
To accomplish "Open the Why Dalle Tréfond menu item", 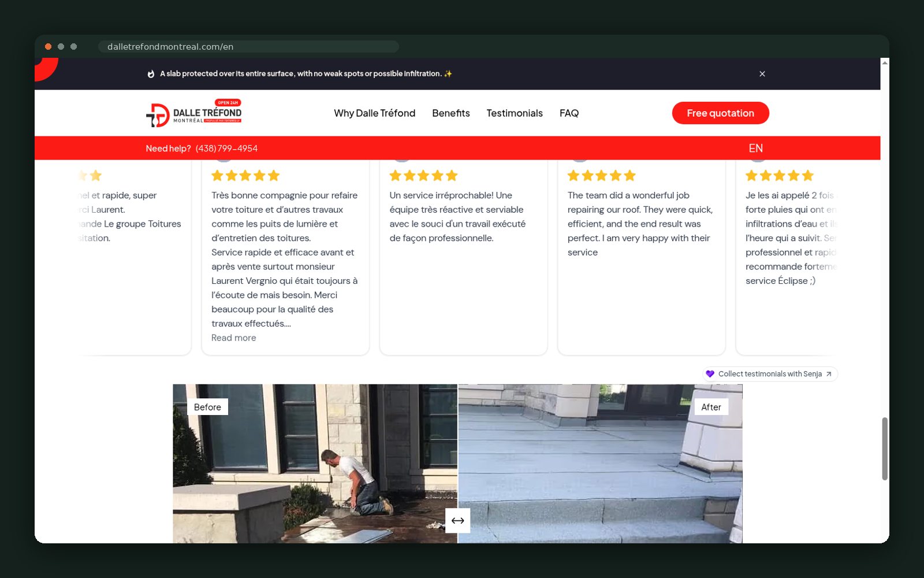I will click(x=374, y=113).
